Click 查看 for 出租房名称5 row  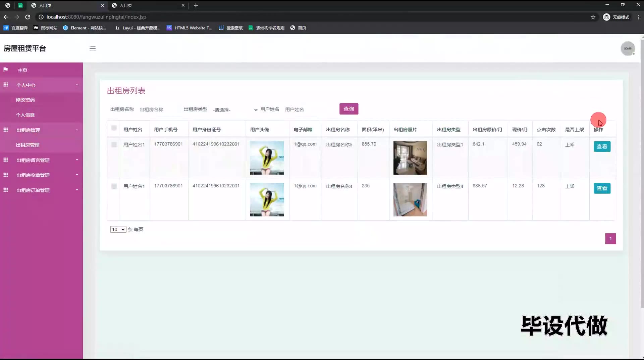(x=602, y=146)
